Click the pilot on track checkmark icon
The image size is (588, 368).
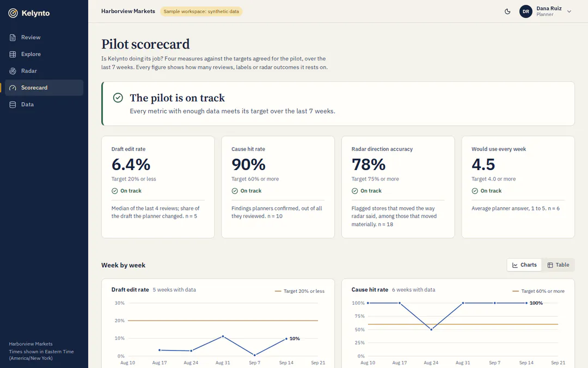(x=118, y=98)
